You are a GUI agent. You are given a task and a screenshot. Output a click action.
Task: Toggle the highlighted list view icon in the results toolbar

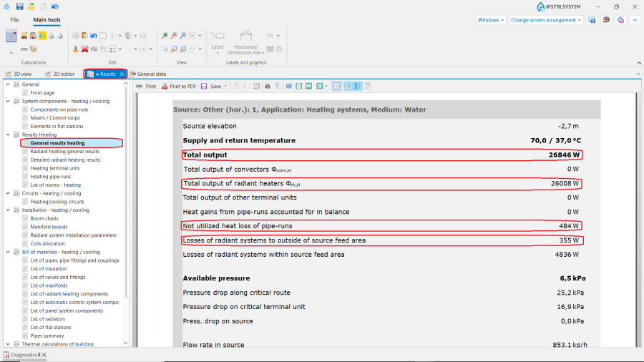pyautogui.click(x=358, y=86)
